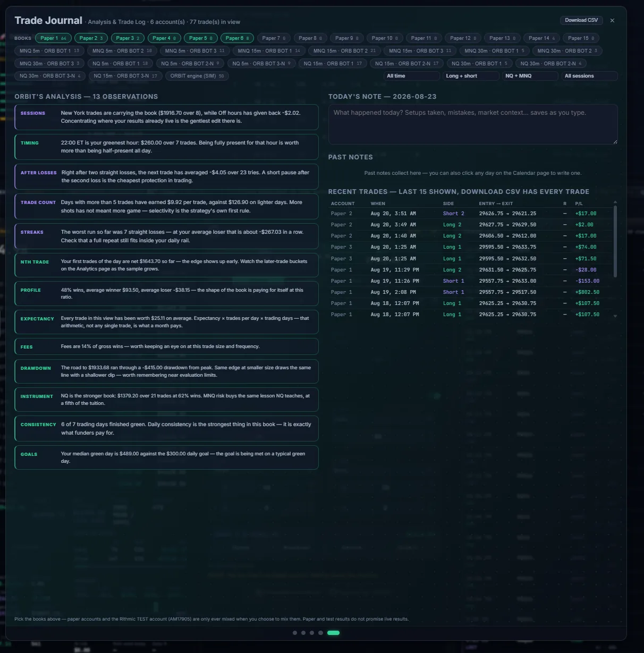Enable the Paper 12 book chip
The height and width of the screenshot is (653, 644).
coord(463,38)
